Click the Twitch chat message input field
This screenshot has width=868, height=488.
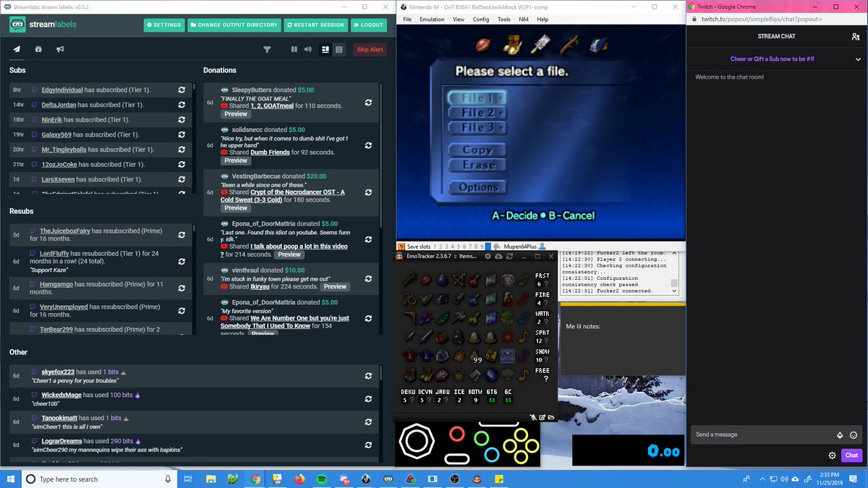pos(763,435)
